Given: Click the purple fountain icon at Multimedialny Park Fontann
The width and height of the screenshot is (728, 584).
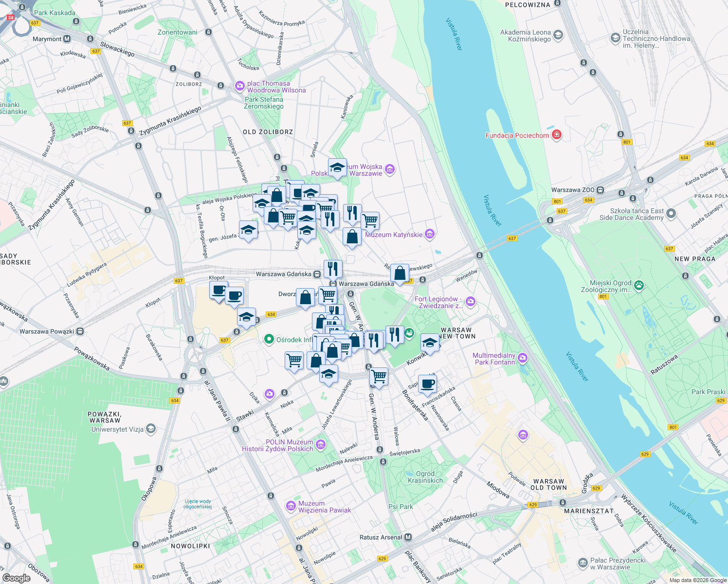Looking at the screenshot, I should pyautogui.click(x=522, y=357).
